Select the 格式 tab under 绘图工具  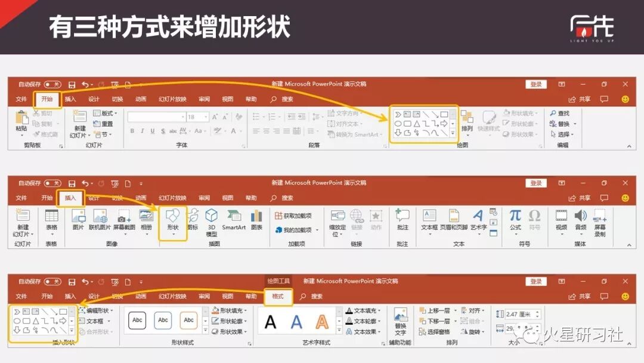(278, 296)
